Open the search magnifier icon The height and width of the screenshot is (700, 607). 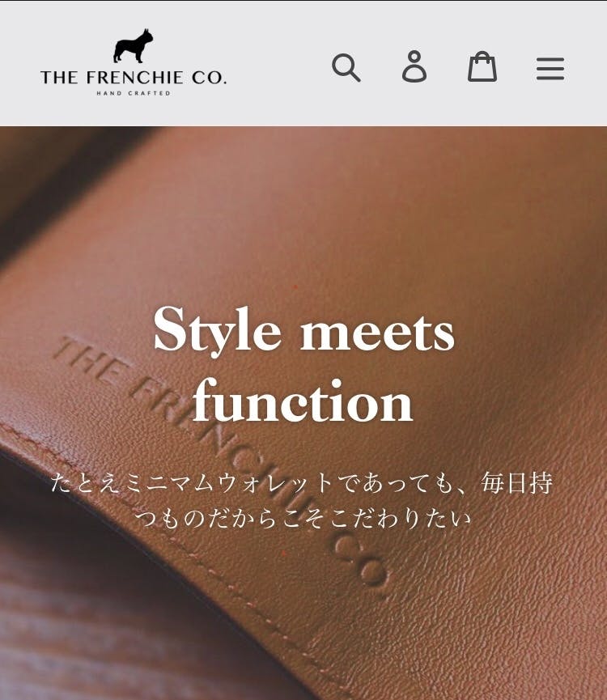(x=346, y=67)
